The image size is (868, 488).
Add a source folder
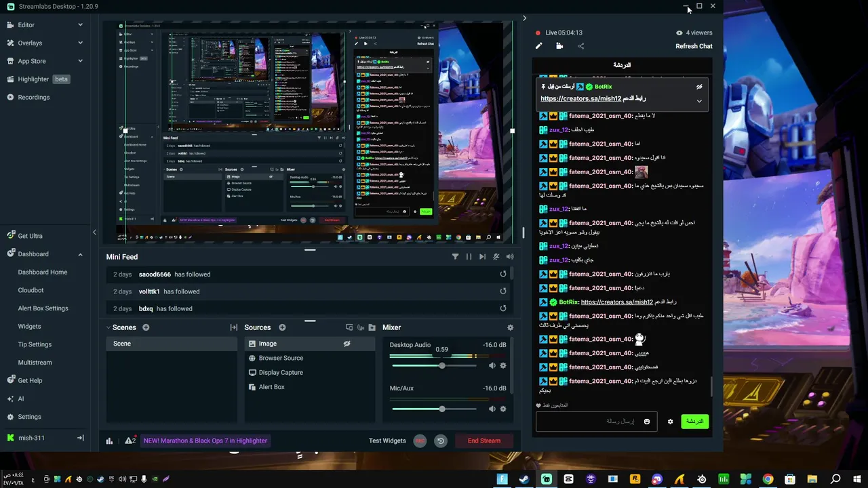point(372,327)
